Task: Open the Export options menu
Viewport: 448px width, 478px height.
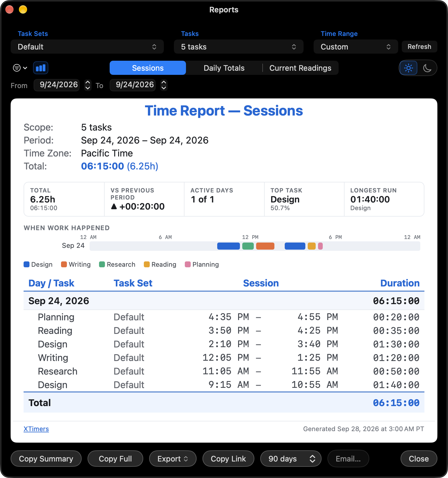Action: point(173,459)
